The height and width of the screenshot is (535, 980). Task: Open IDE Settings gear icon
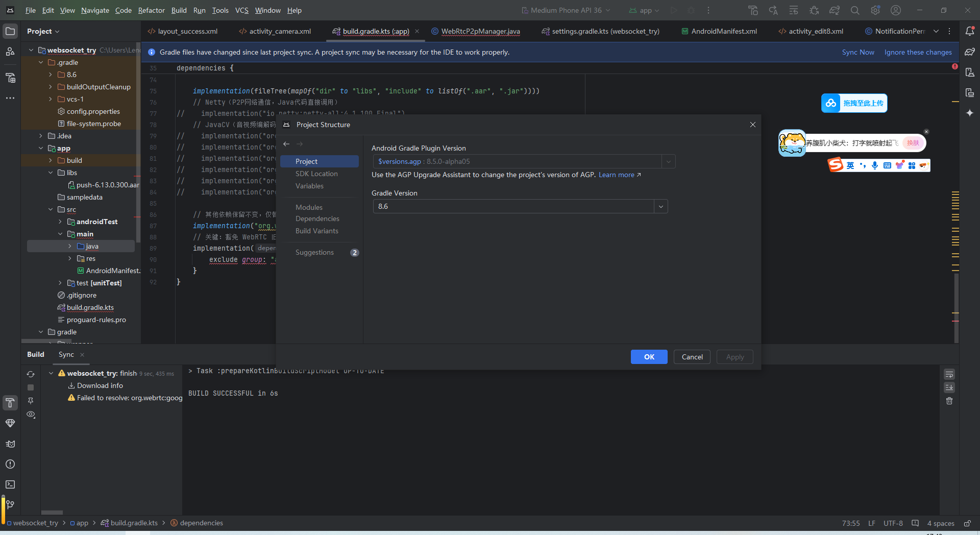[875, 10]
